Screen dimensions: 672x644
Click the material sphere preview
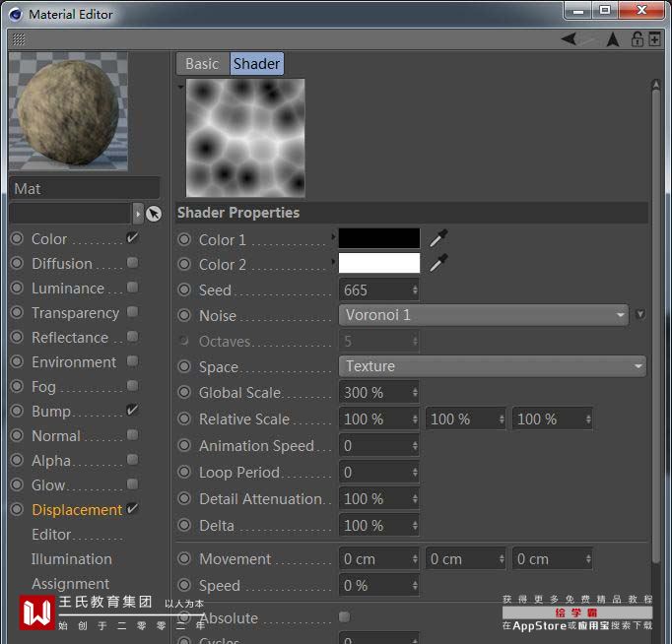68,111
